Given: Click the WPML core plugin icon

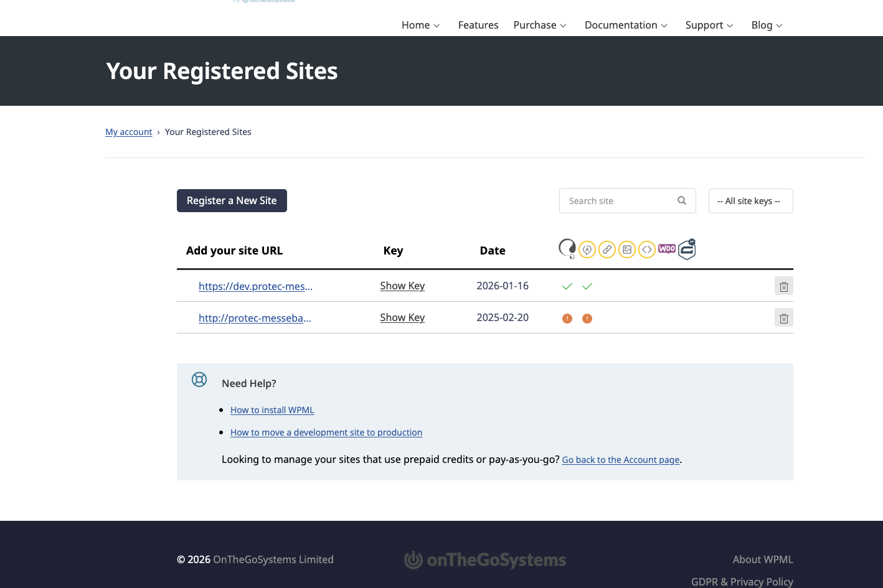Looking at the screenshot, I should (x=567, y=249).
